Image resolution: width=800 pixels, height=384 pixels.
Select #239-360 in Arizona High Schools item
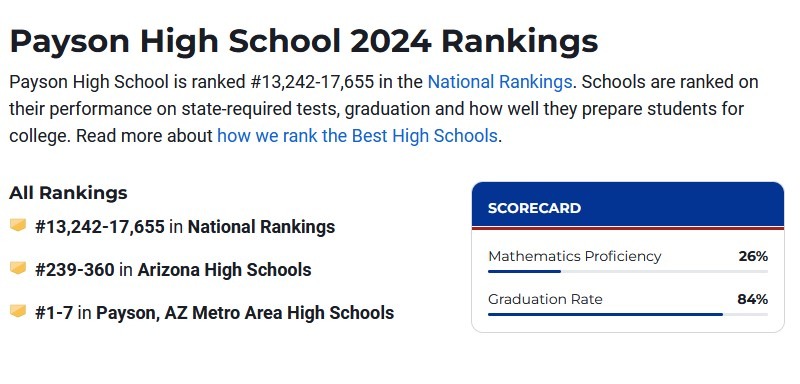(x=173, y=269)
